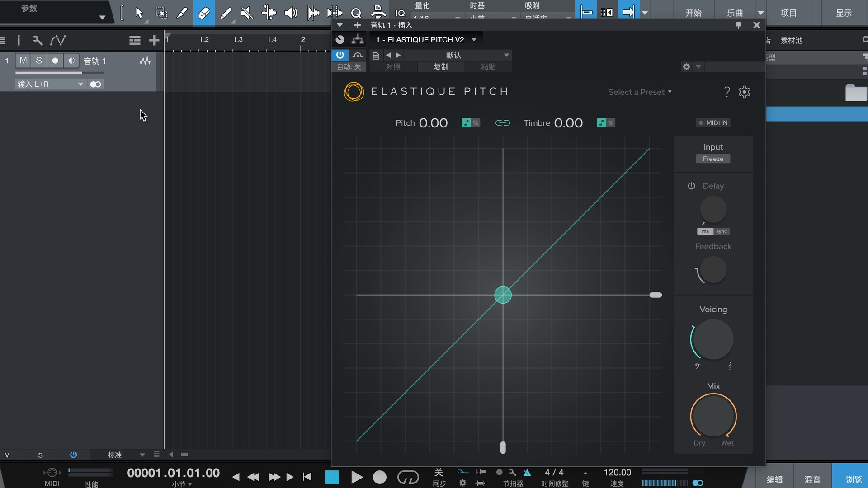Open the Elastique Pitch settings gear
Viewport: 868px width, 488px height.
pos(744,92)
